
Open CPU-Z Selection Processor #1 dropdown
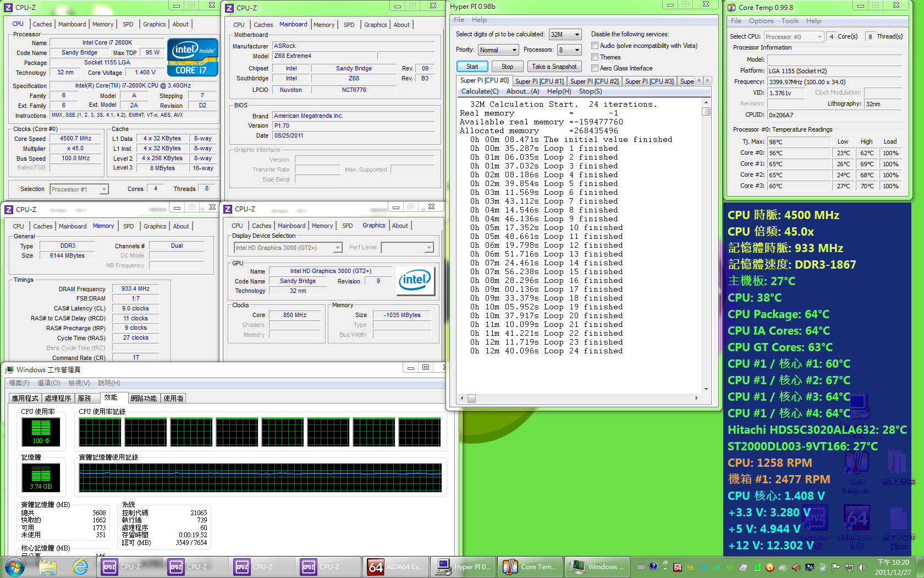(x=79, y=189)
